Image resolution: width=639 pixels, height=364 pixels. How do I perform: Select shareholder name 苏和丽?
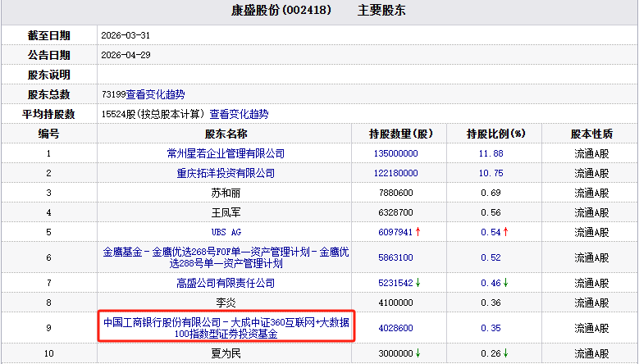pos(226,193)
